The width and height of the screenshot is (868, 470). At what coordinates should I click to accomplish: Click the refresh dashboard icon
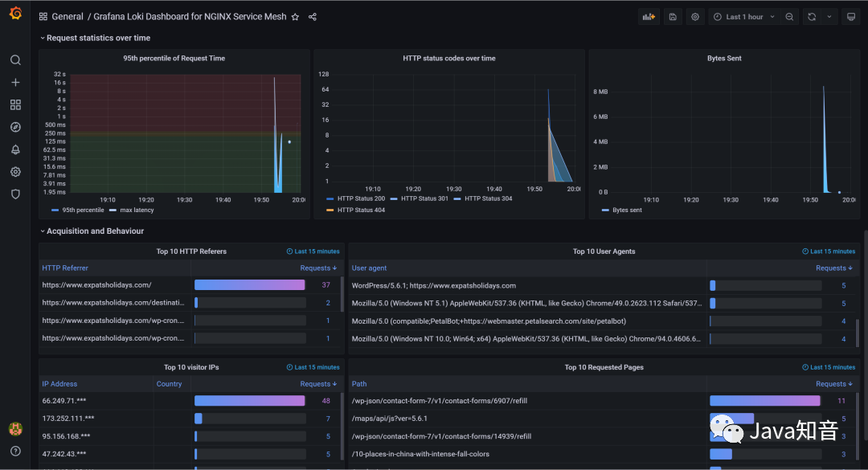pyautogui.click(x=812, y=17)
